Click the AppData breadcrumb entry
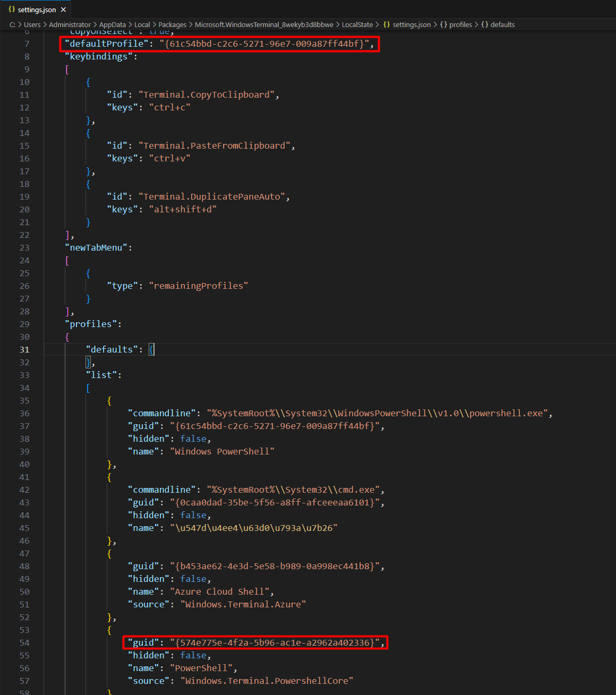Viewport: 616px width, 695px height. point(113,24)
